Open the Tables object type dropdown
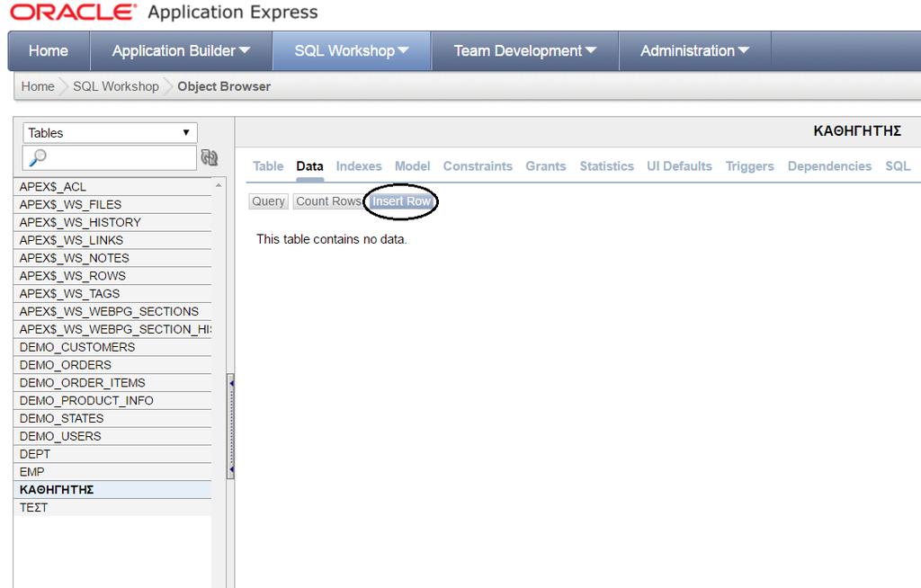 click(x=110, y=133)
